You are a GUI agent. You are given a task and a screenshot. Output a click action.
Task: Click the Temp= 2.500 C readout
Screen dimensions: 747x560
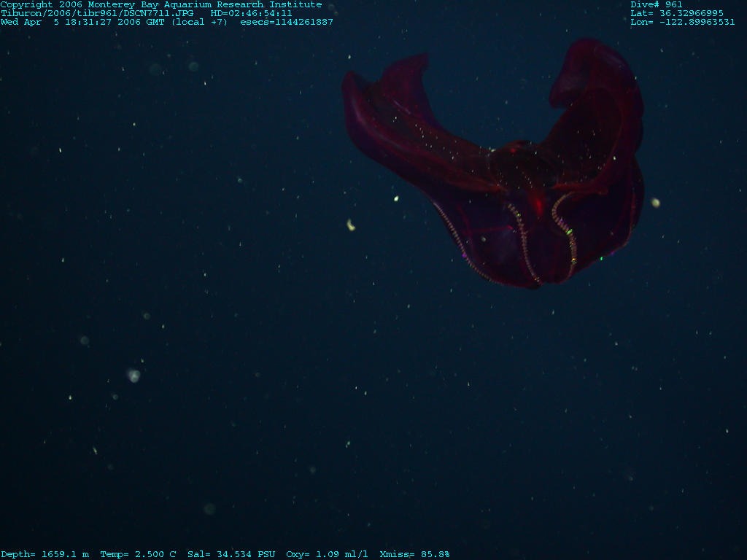[138, 554]
